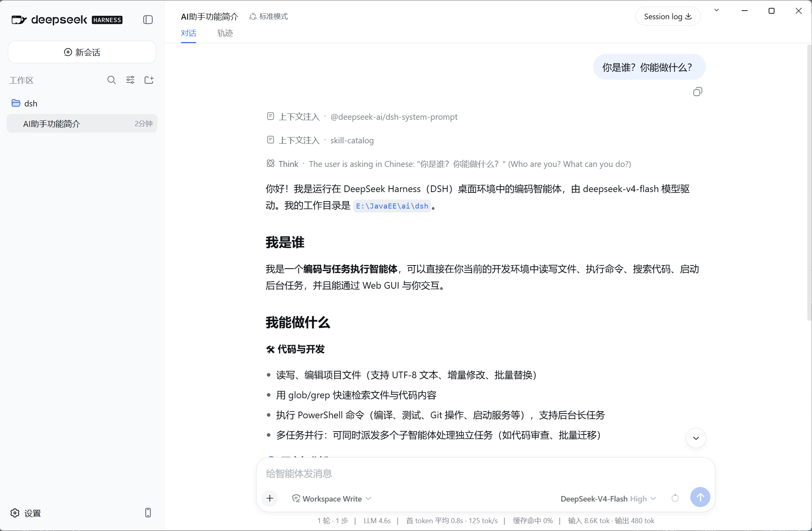Add attachment with plus button
812x531 pixels.
point(270,498)
